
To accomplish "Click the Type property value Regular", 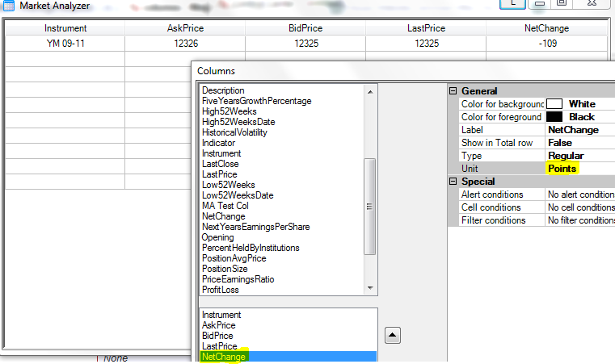I will [x=579, y=156].
